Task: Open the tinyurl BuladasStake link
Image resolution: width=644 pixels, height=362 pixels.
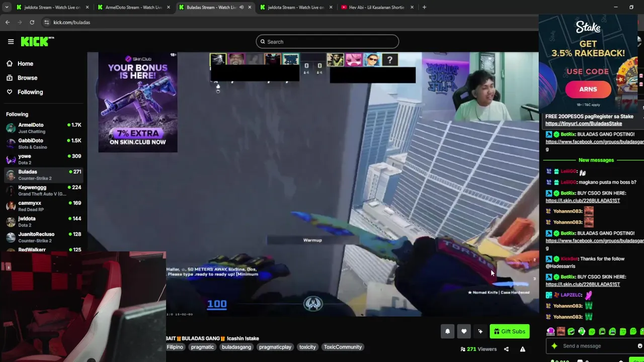Action: (x=584, y=124)
